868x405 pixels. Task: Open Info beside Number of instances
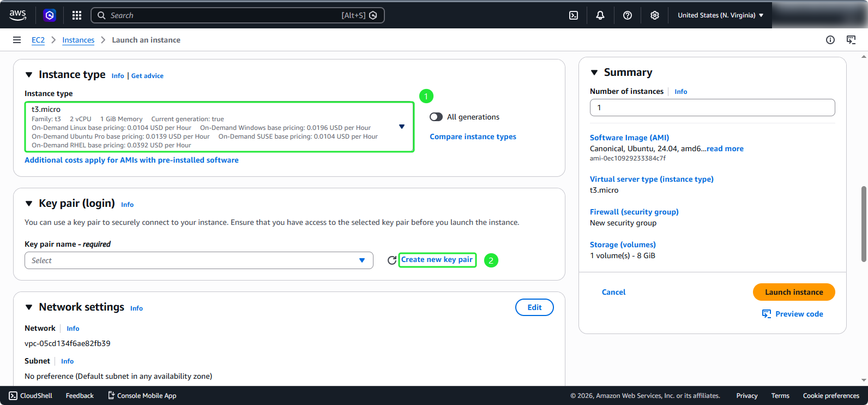pos(680,92)
